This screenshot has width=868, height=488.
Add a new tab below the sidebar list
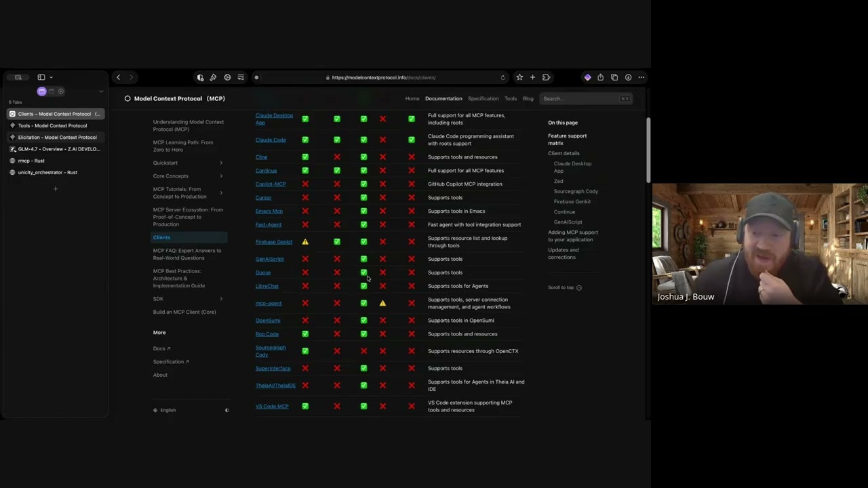pyautogui.click(x=55, y=188)
